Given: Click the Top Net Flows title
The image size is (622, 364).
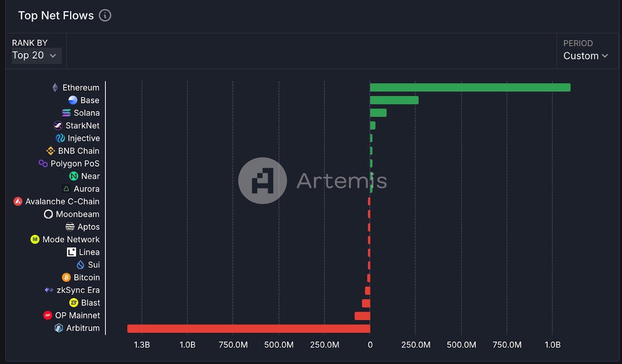Looking at the screenshot, I should (x=56, y=16).
